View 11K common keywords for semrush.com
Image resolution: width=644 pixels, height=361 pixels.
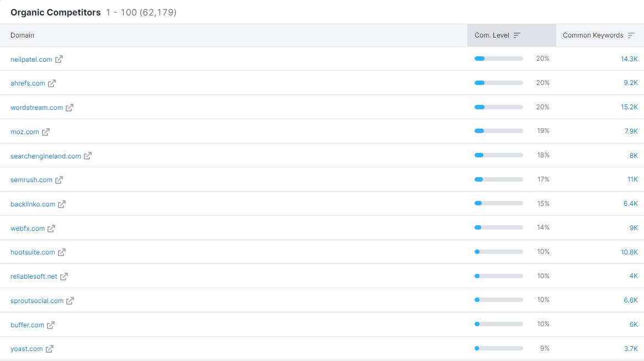pos(632,179)
